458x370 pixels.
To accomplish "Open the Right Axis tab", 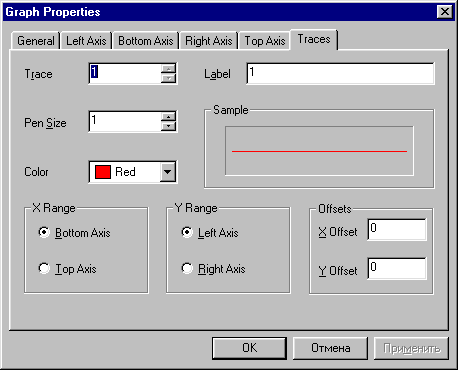I will click(209, 41).
